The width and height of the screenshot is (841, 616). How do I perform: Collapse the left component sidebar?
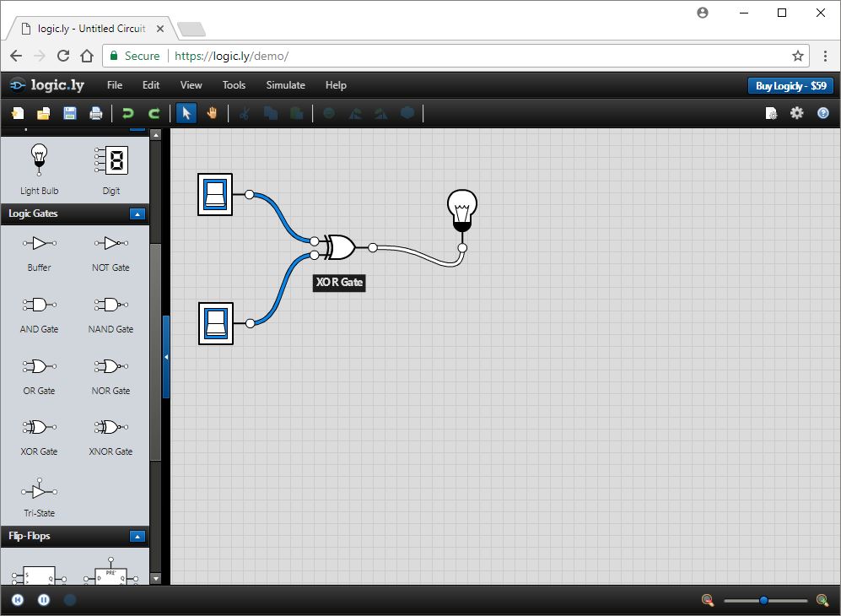[x=166, y=357]
